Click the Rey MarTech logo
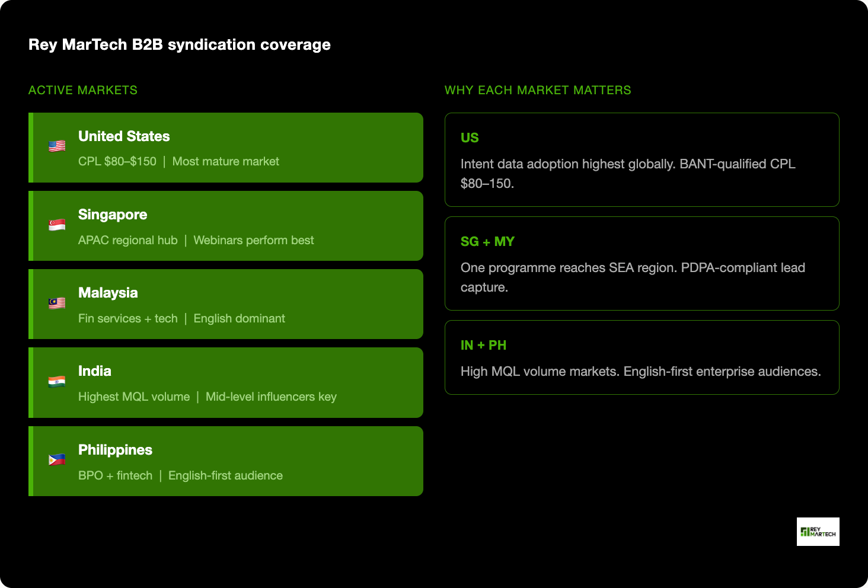This screenshot has width=868, height=588. pos(818,532)
